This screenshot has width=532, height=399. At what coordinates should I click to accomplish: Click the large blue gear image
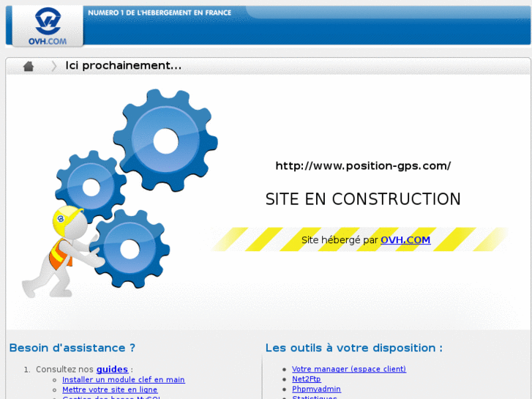click(x=165, y=141)
